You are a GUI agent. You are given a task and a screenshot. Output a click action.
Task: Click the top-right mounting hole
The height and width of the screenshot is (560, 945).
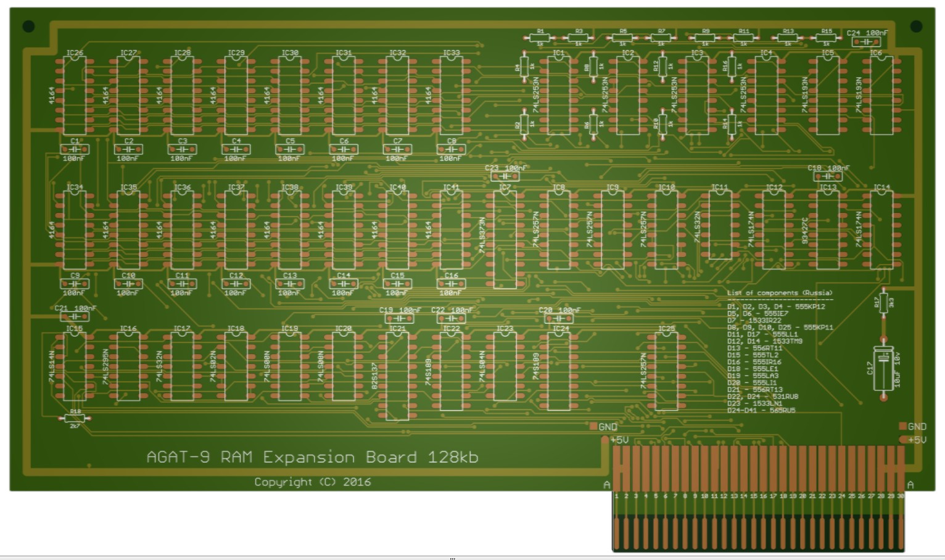coord(916,26)
